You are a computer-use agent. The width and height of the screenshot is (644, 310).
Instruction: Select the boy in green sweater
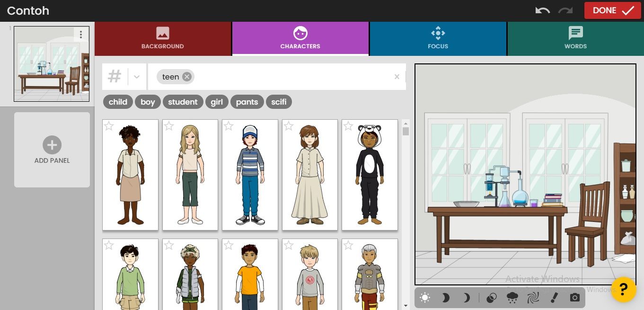point(131,275)
